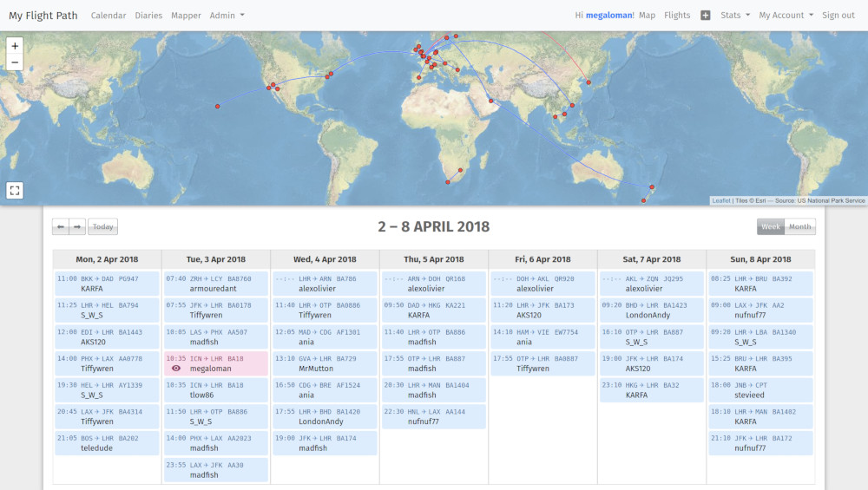Screen dimensions: 868x490
Task: Open the Mapper page
Action: coord(186,16)
